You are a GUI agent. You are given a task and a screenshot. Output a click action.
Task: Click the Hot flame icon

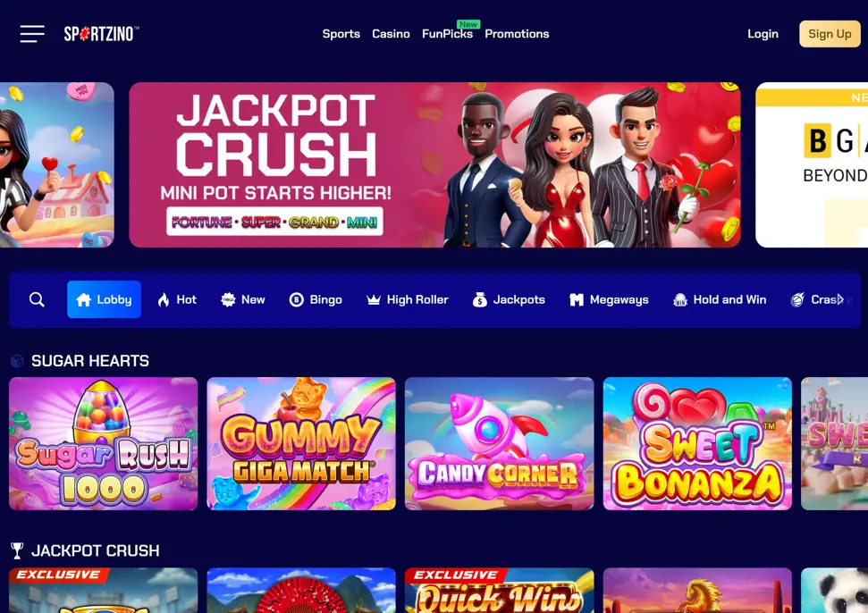click(164, 299)
